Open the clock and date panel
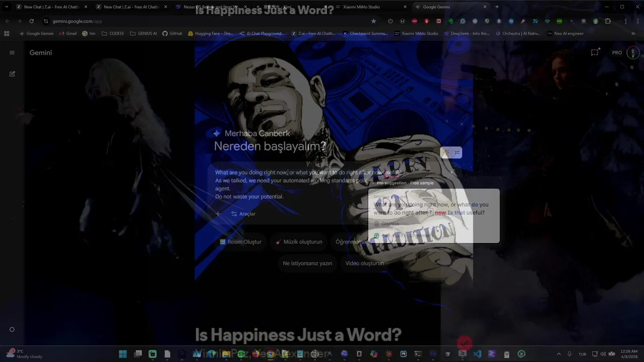Screen dimensions: 644x362 tap(629, 354)
